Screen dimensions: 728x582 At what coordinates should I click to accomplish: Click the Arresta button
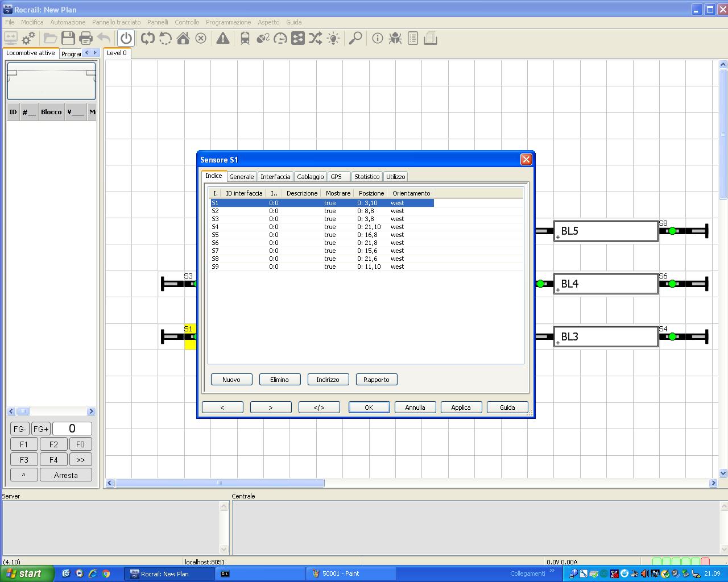coord(66,475)
